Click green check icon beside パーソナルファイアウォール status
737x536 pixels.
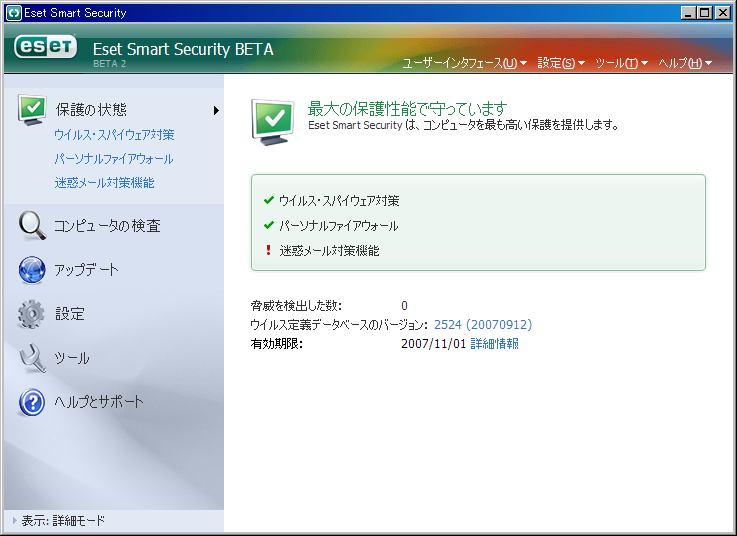(x=269, y=225)
